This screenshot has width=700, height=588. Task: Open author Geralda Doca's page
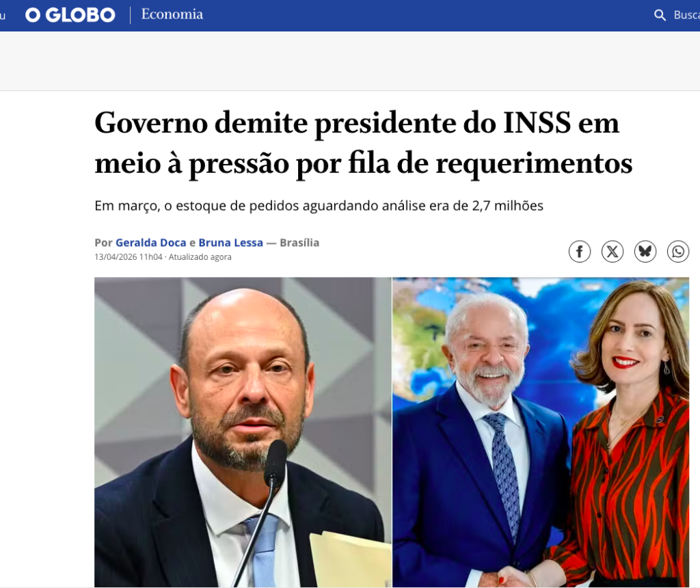pos(151,243)
